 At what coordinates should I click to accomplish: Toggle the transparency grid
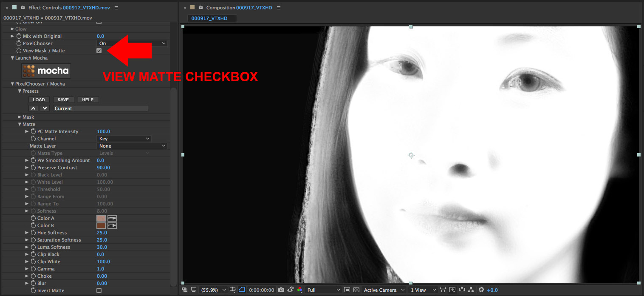pos(356,290)
